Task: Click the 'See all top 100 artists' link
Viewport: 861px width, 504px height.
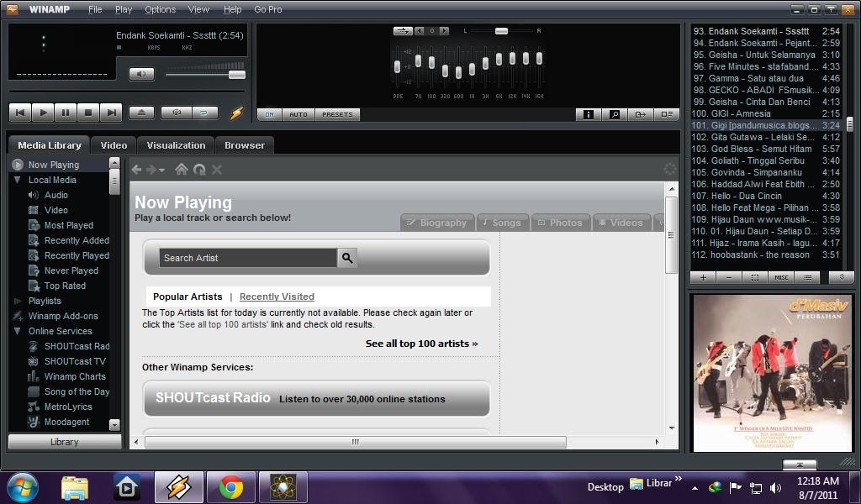Action: [420, 343]
